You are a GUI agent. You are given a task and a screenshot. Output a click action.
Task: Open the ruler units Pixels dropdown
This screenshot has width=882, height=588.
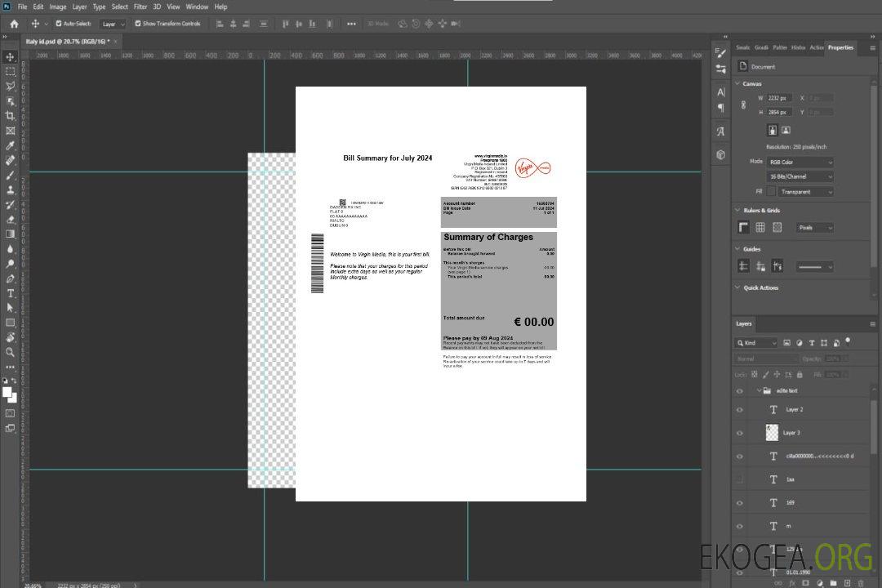[x=815, y=228]
